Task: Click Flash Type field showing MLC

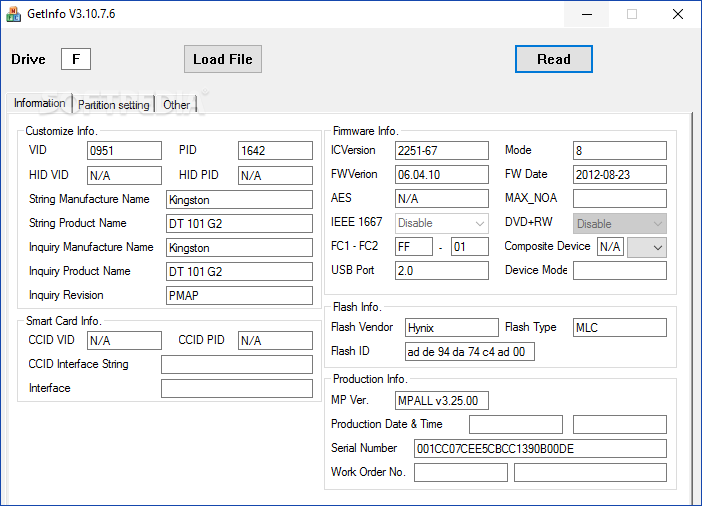Action: click(620, 327)
